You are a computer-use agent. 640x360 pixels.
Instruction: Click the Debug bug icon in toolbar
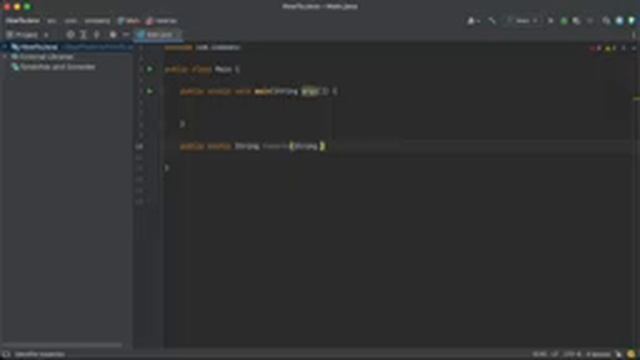(564, 20)
